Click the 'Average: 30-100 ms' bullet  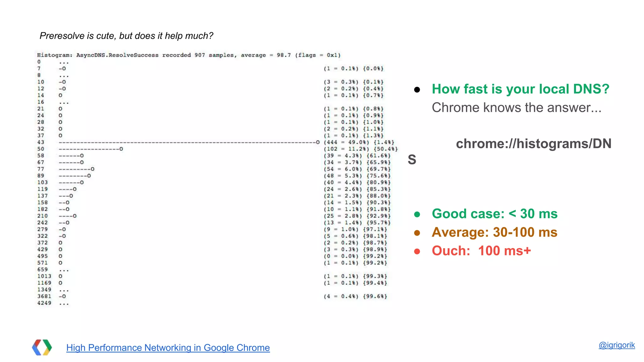click(x=494, y=232)
